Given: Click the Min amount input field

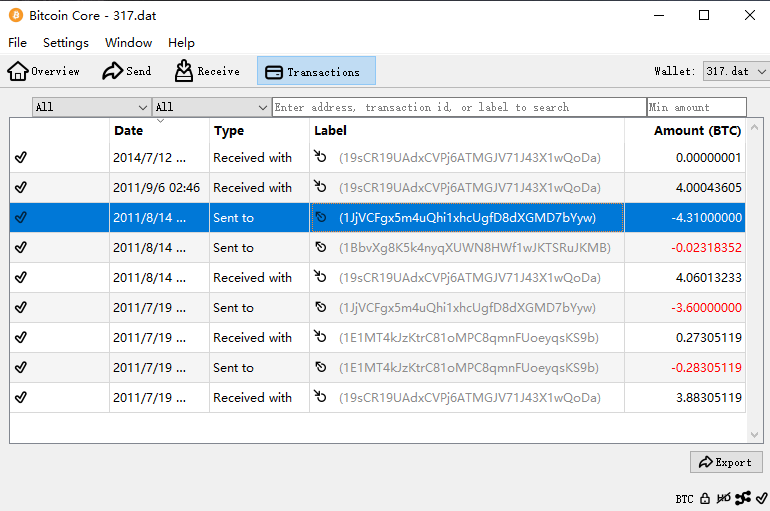Looking at the screenshot, I should [696, 107].
